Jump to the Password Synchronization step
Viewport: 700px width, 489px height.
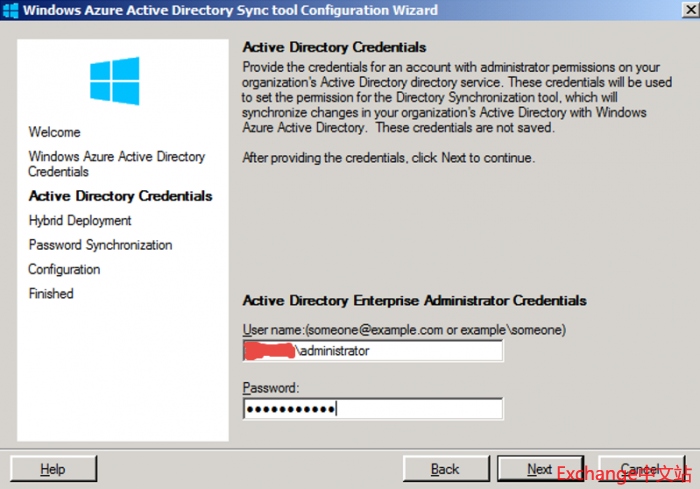tap(100, 245)
